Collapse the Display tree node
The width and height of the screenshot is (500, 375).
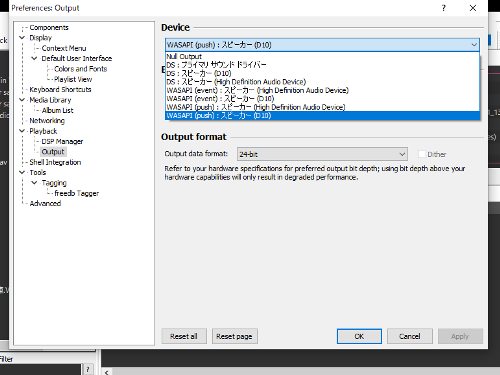(22, 38)
